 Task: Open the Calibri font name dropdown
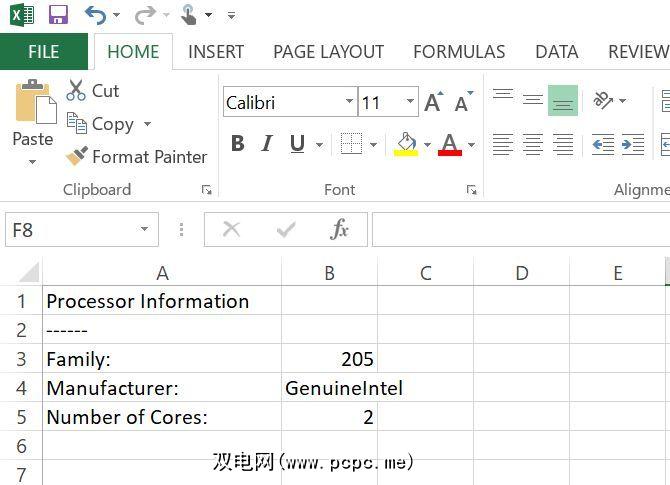point(349,102)
